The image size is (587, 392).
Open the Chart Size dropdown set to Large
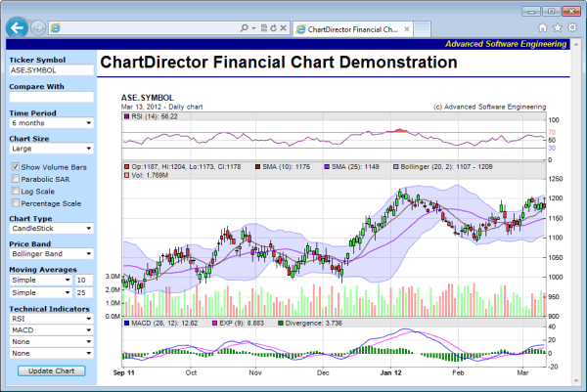click(51, 150)
